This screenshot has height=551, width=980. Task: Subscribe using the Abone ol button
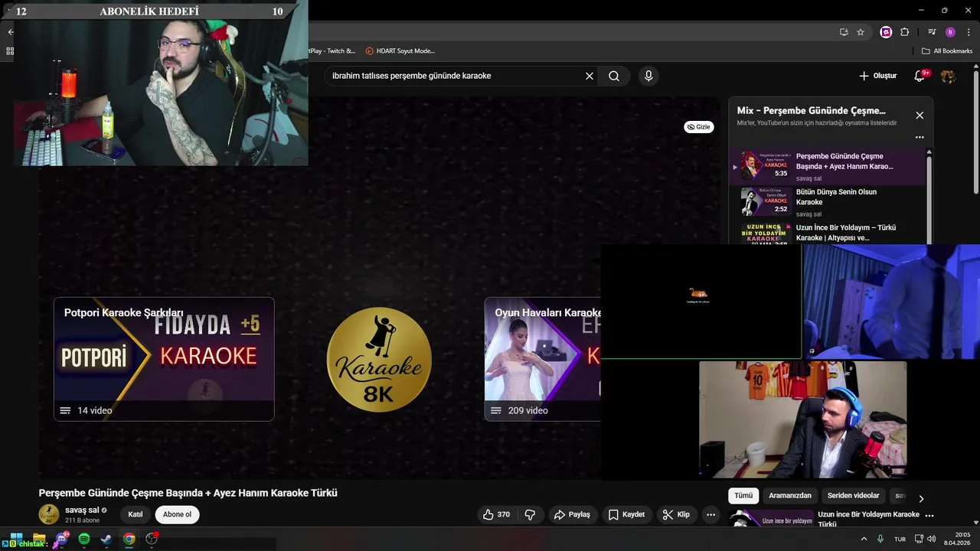click(177, 514)
